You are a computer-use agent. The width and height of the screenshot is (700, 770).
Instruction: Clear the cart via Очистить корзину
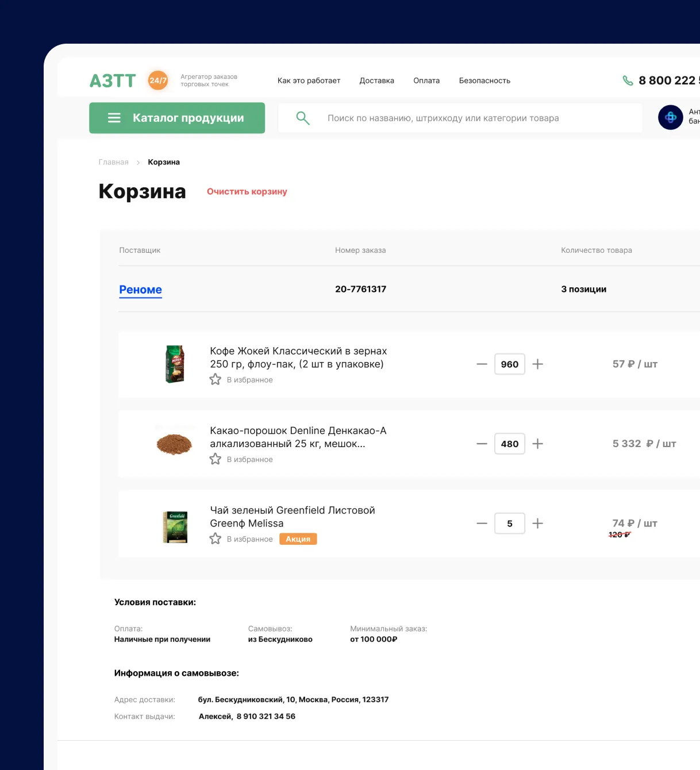247,191
